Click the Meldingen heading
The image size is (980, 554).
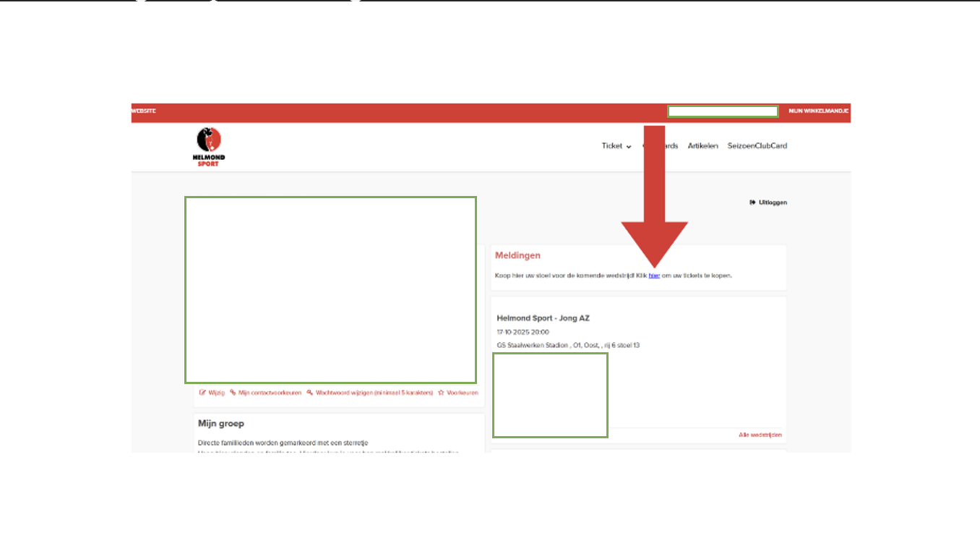coord(517,255)
